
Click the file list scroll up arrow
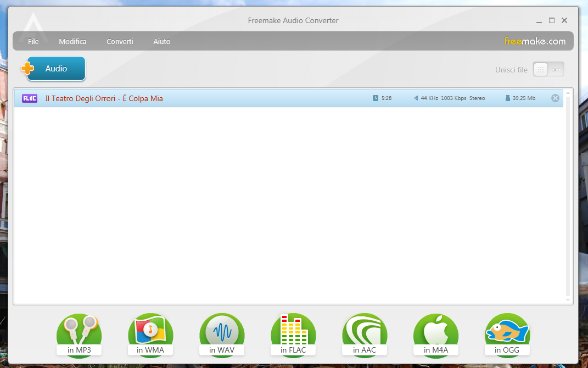click(x=568, y=93)
